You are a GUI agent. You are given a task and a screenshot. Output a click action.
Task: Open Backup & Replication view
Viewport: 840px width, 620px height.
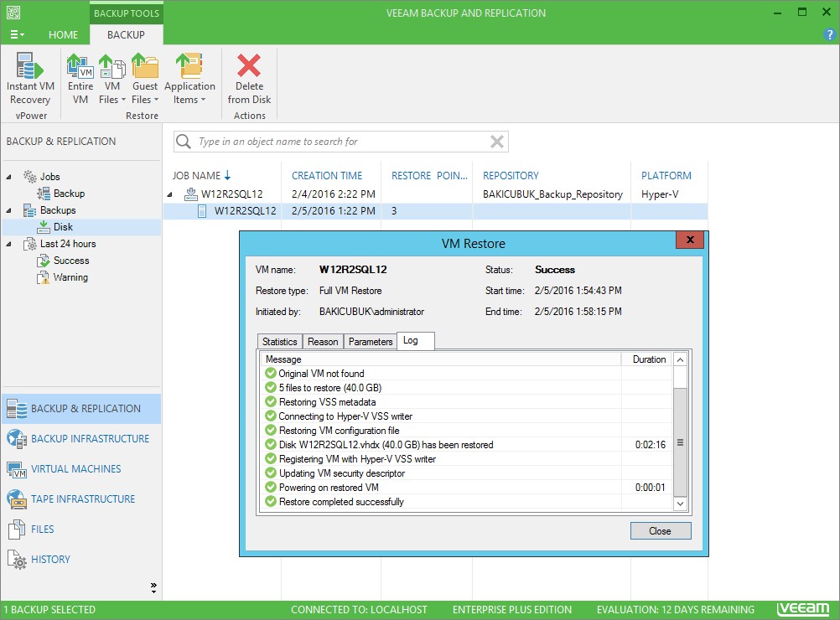click(80, 409)
